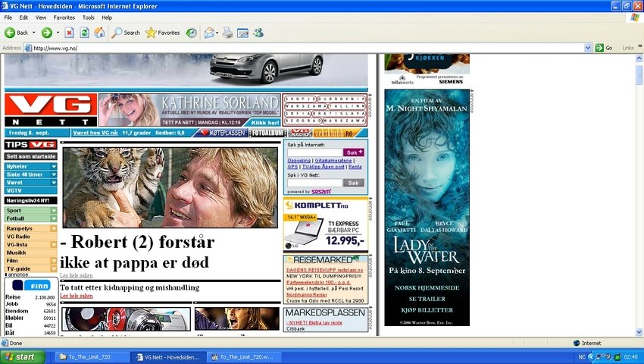This screenshot has width=644, height=364.
Task: Stop page loading with red X icon
Action: point(70,33)
